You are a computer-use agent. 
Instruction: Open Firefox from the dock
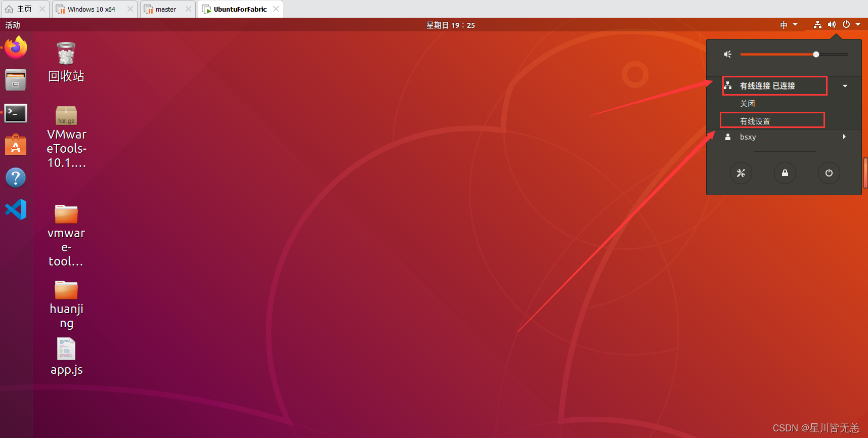pyautogui.click(x=16, y=48)
